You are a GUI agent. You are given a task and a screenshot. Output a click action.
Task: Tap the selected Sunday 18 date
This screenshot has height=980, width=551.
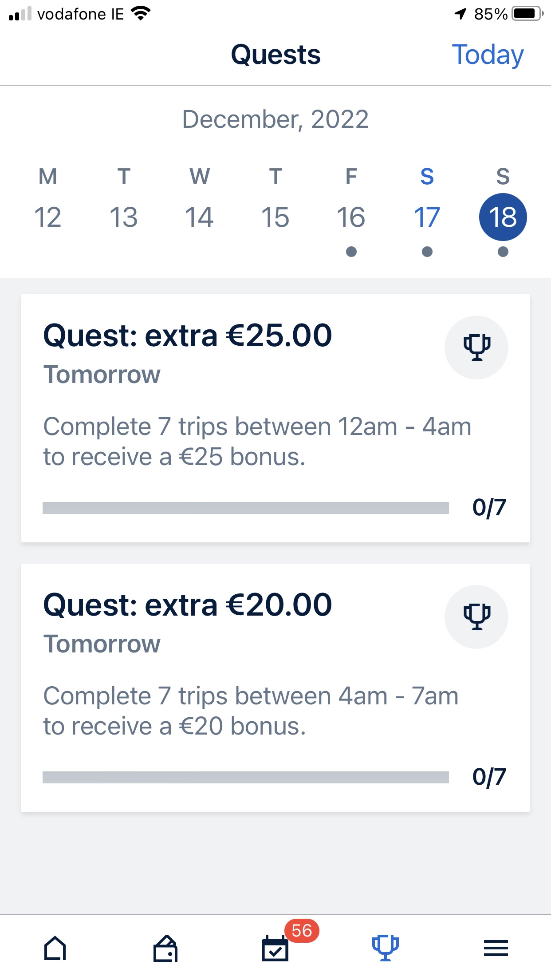[503, 217]
